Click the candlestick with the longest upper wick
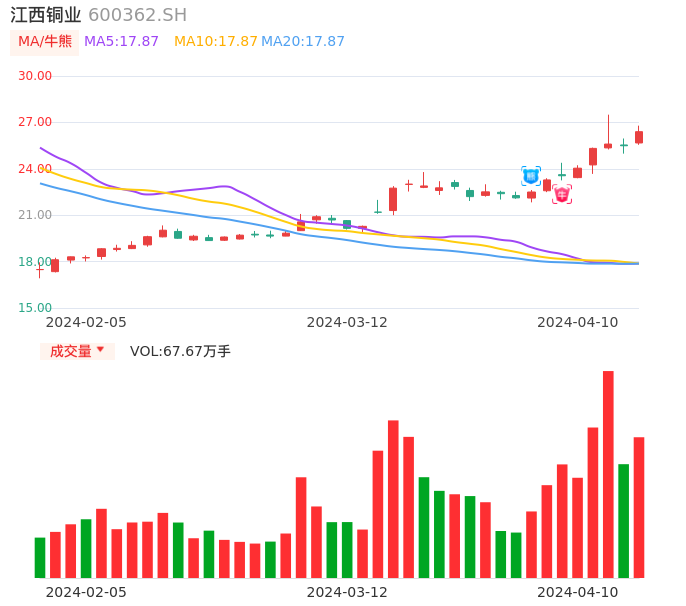Image resolution: width=686 pixels, height=606 pixels. [608, 132]
